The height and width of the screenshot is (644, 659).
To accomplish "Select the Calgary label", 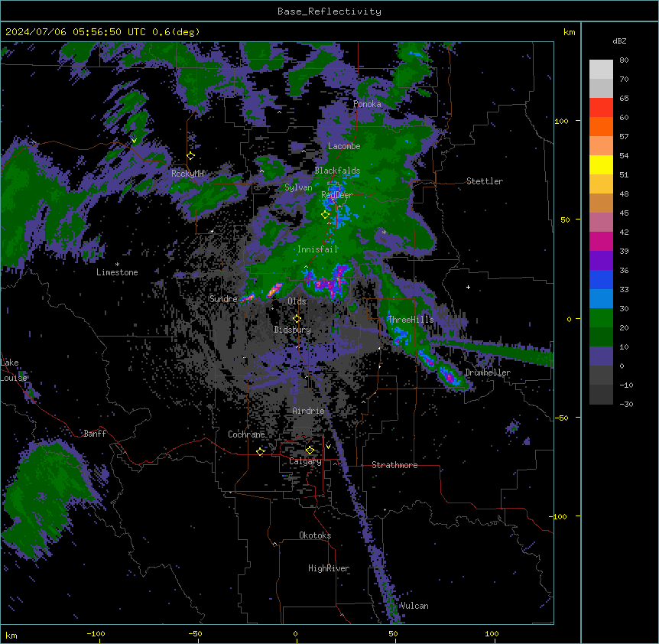I will pyautogui.click(x=306, y=461).
